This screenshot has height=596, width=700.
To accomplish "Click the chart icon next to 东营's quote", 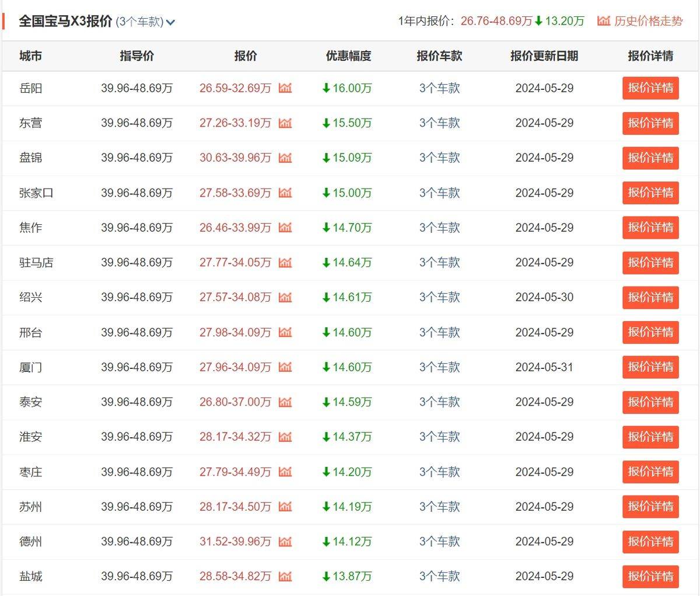I will [x=285, y=123].
